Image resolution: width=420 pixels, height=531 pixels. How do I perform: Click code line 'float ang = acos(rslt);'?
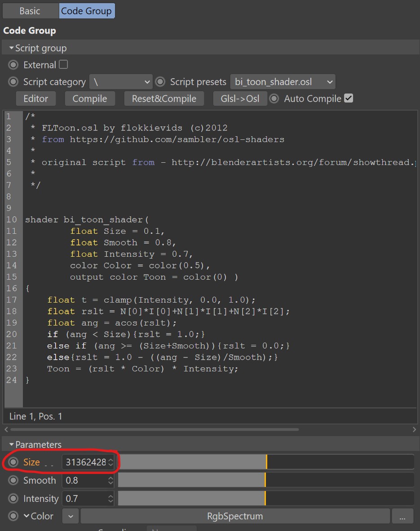pyautogui.click(x=112, y=323)
